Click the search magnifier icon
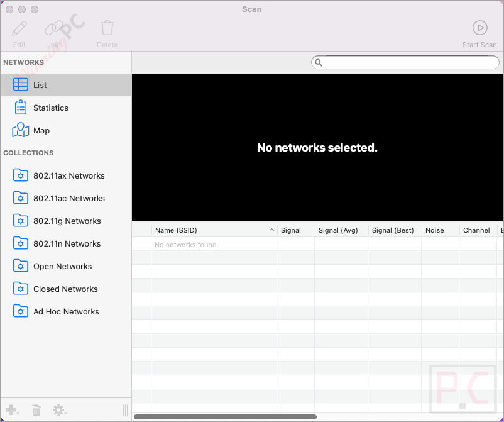The image size is (504, 422). (x=319, y=62)
